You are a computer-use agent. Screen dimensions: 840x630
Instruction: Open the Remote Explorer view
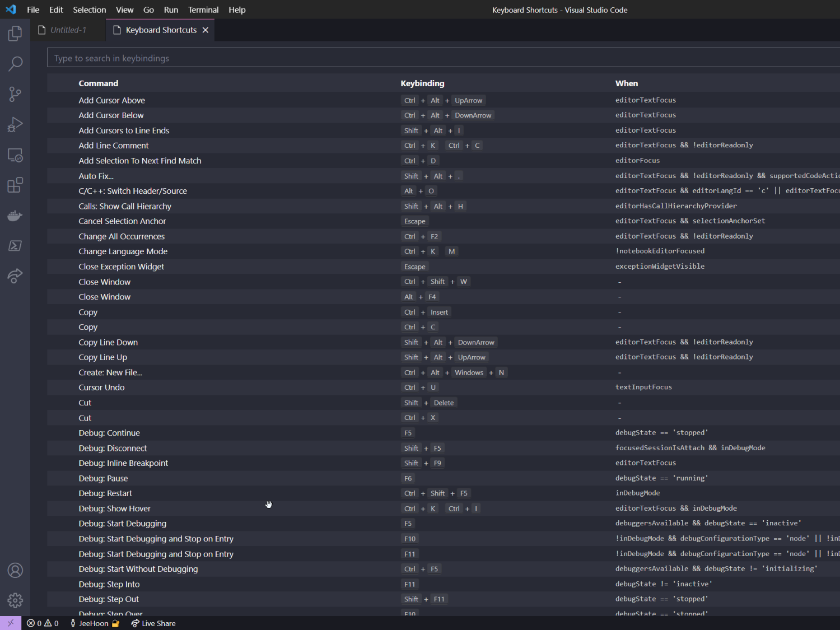tap(15, 155)
